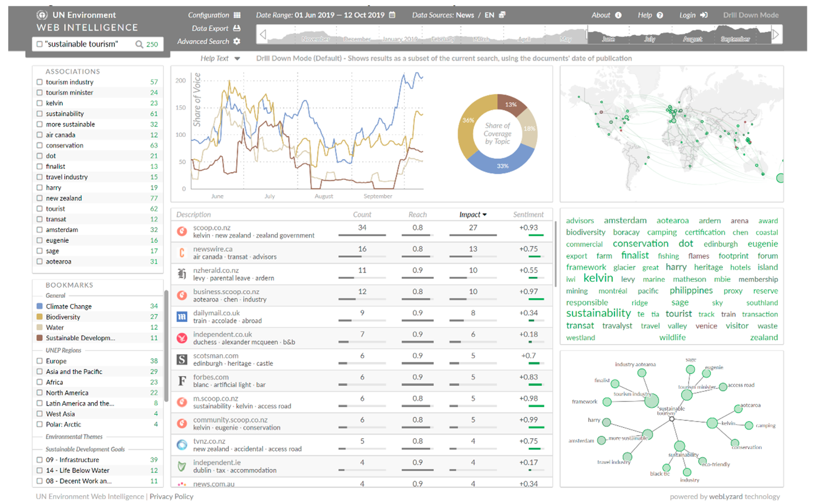Click the bookmarks panel scrollbar
Screen dimensions: 813x504
pos(166,346)
